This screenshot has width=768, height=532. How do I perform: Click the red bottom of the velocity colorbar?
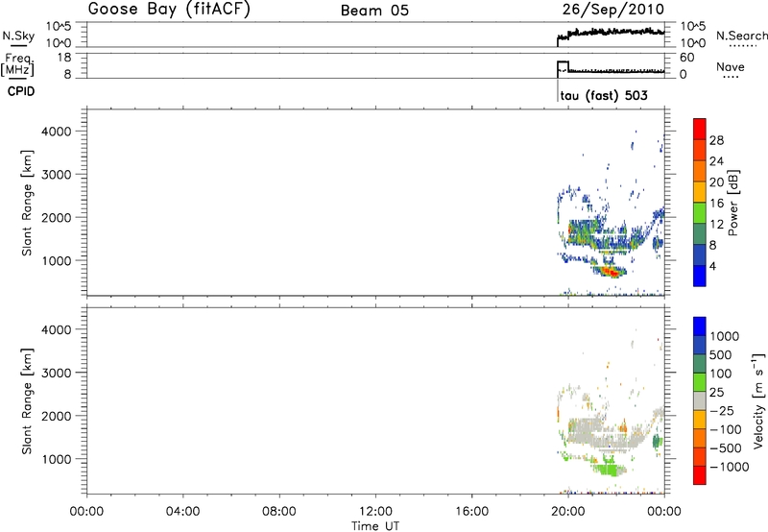click(x=700, y=475)
